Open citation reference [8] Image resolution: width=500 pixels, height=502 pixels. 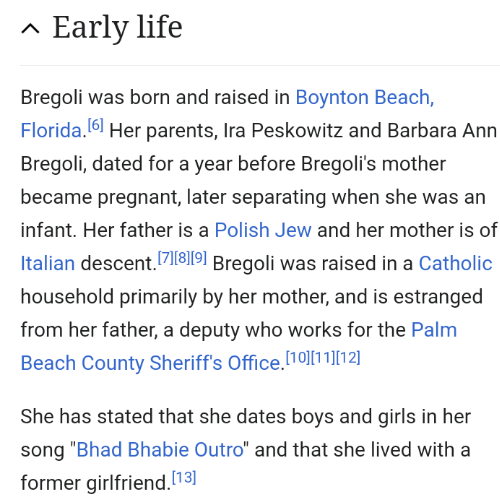(x=182, y=258)
